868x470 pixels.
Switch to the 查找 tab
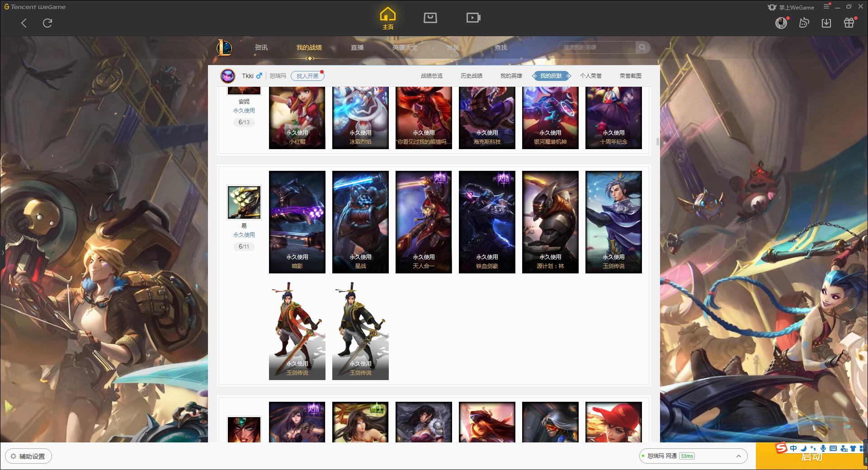(501, 47)
